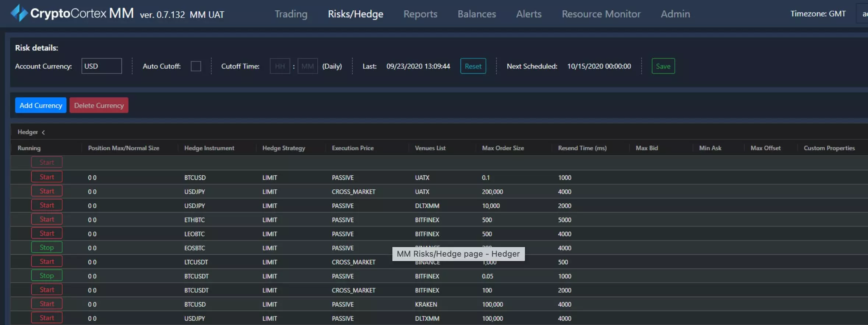The height and width of the screenshot is (325, 868).
Task: Select the LEOBTC instrument cell
Action: click(194, 234)
